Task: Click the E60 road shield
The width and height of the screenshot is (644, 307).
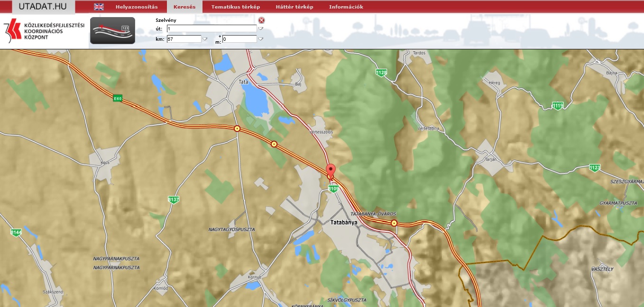Action: click(118, 98)
